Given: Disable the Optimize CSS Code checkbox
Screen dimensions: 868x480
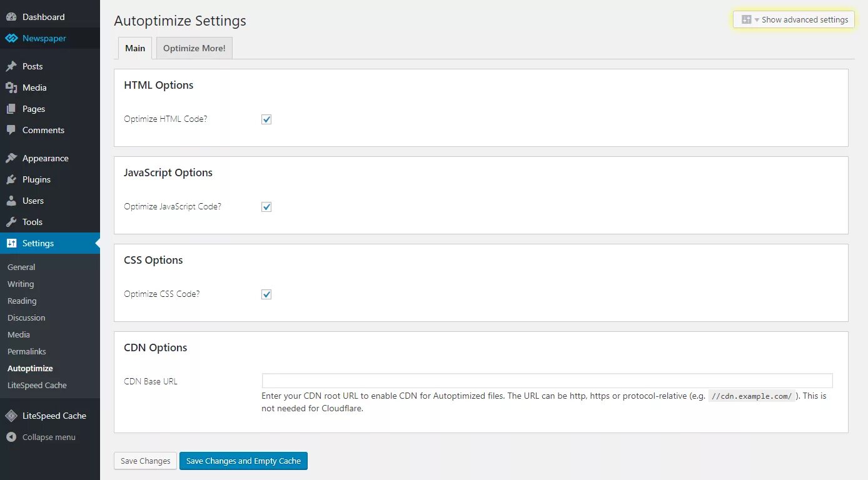Looking at the screenshot, I should (266, 294).
